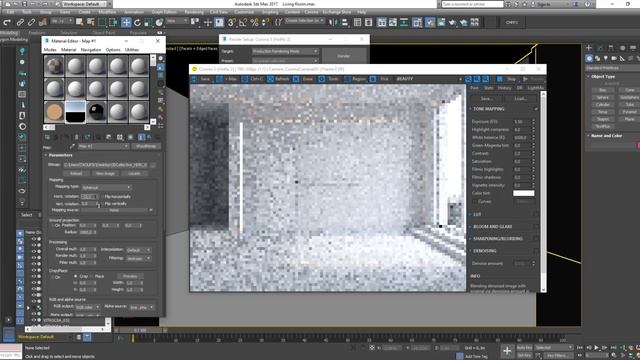The width and height of the screenshot is (640, 360).
Task: Toggle the Curves checkbox in Tone Mapping
Action: (475, 201)
